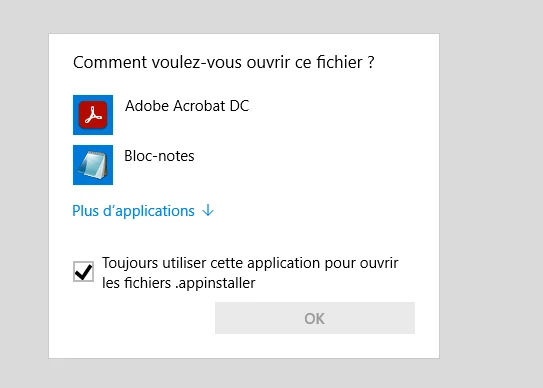Click the 'Comment voulez-vous ouvrir ce fichier' heading
This screenshot has width=543, height=388.
[224, 62]
